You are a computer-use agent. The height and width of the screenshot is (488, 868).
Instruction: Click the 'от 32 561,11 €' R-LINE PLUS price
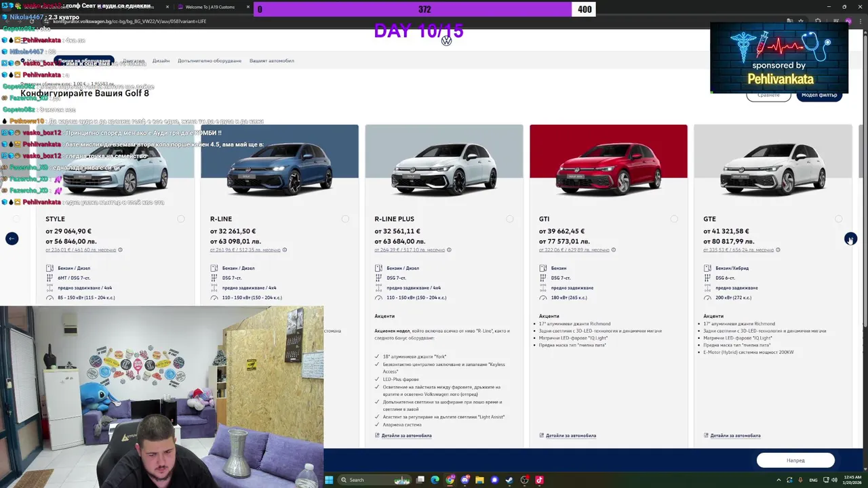397,231
